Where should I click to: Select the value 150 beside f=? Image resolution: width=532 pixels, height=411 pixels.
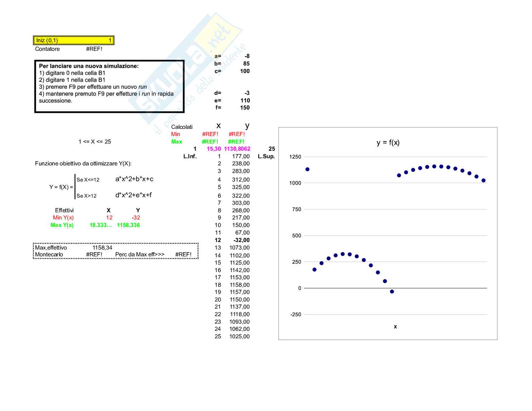point(245,108)
